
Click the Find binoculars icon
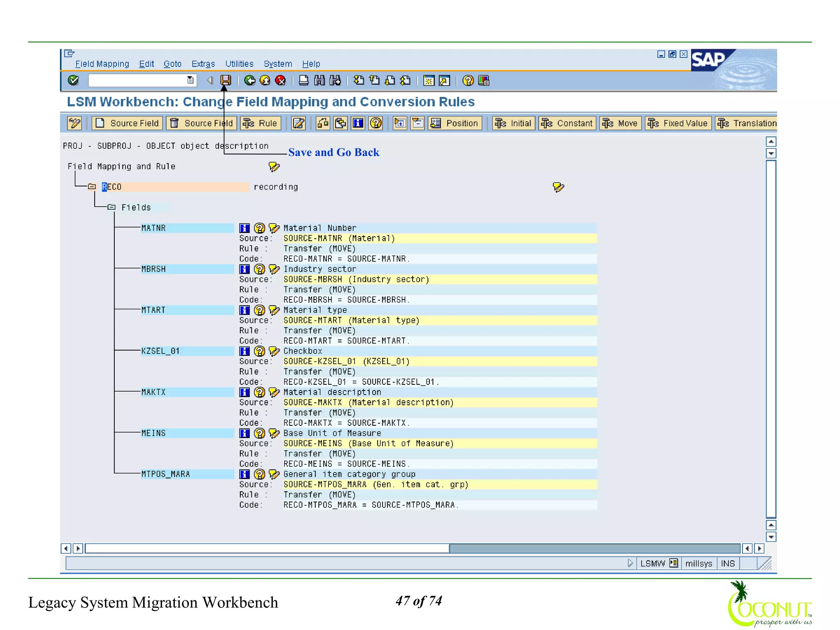(319, 80)
